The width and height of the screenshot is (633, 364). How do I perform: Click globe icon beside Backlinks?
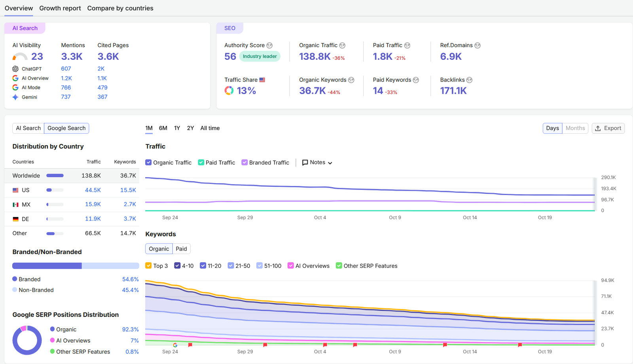click(x=470, y=80)
